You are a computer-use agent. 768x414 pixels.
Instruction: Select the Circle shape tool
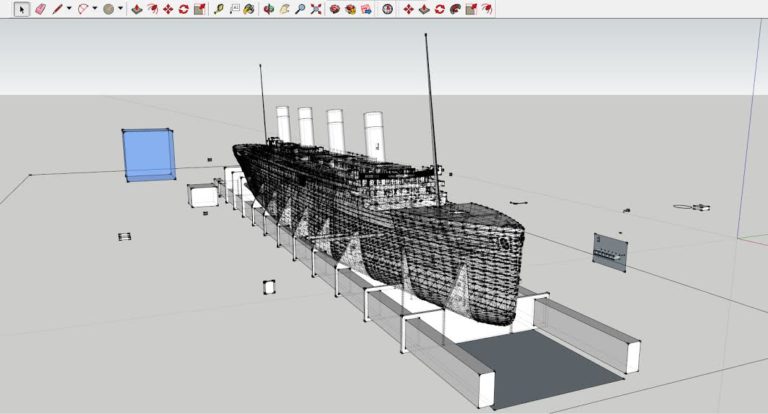[x=109, y=9]
